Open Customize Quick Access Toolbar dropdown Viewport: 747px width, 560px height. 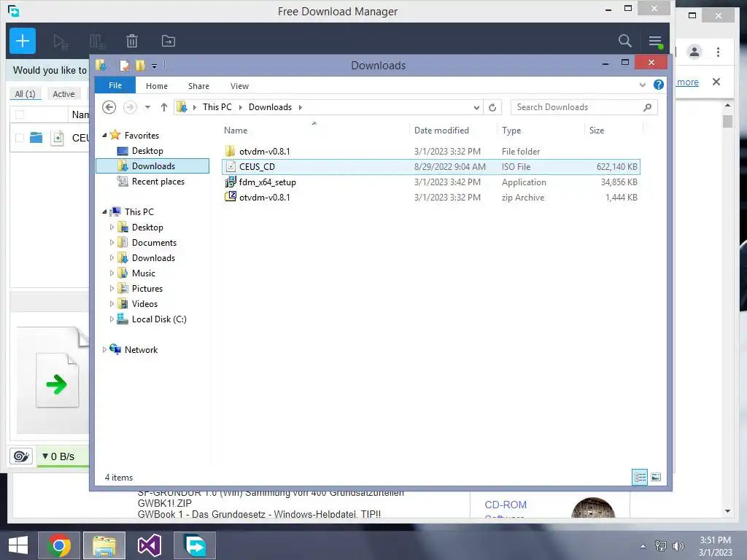click(155, 66)
